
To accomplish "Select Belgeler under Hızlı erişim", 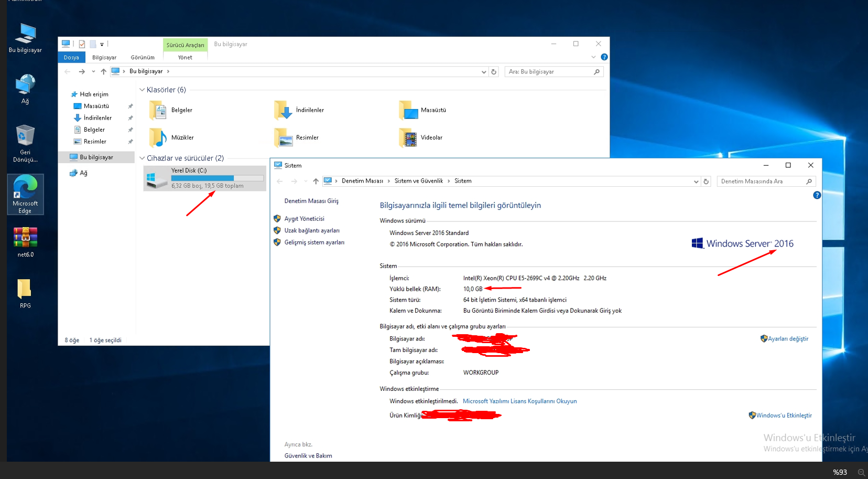I will pos(94,130).
